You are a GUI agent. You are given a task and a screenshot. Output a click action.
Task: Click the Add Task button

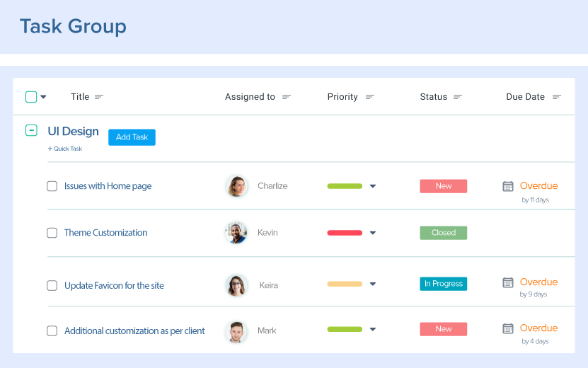[x=132, y=137]
